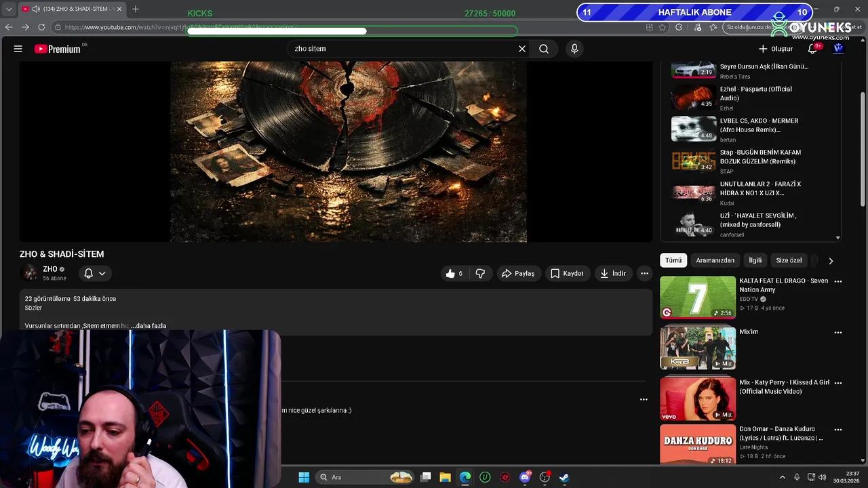Close the ZHO & SHADİ-SİTEM tab

(119, 9)
